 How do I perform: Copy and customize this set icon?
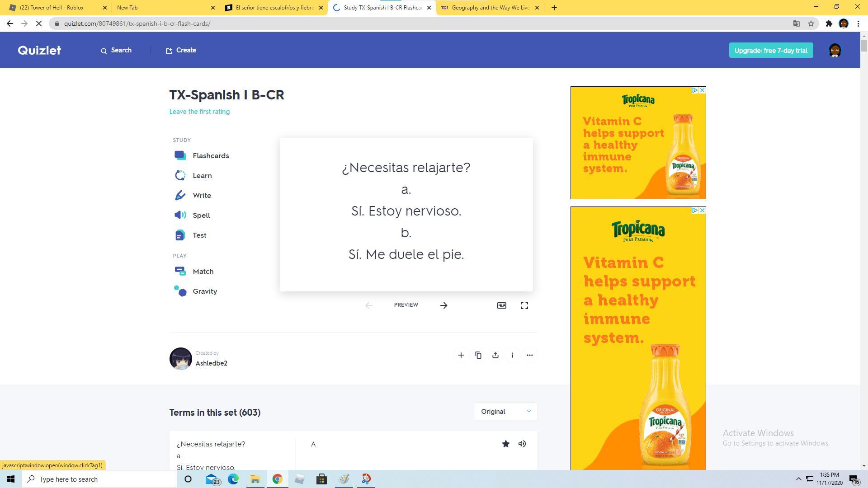coord(478,355)
